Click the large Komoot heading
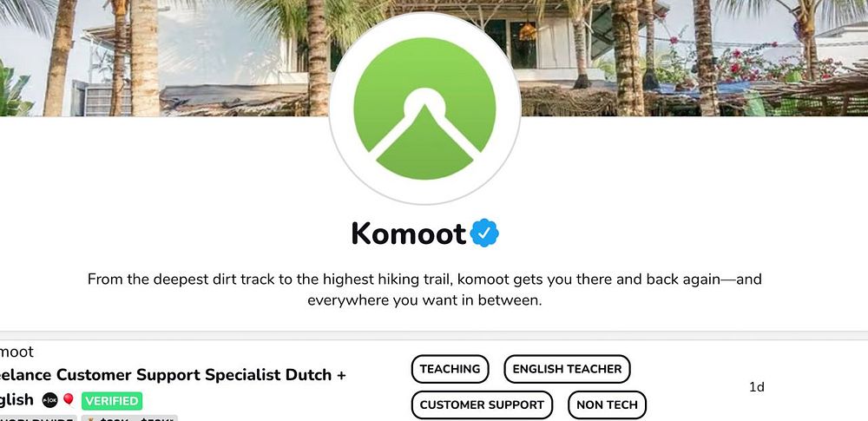The height and width of the screenshot is (421, 868). pyautogui.click(x=409, y=234)
